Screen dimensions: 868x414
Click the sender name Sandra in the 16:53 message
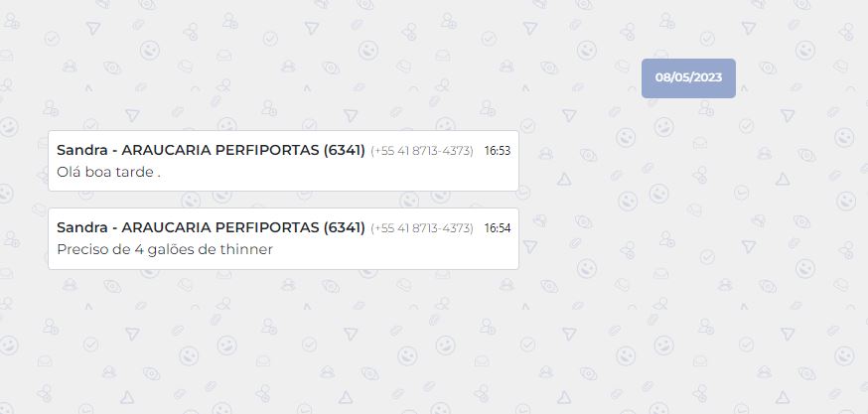pyautogui.click(x=79, y=150)
